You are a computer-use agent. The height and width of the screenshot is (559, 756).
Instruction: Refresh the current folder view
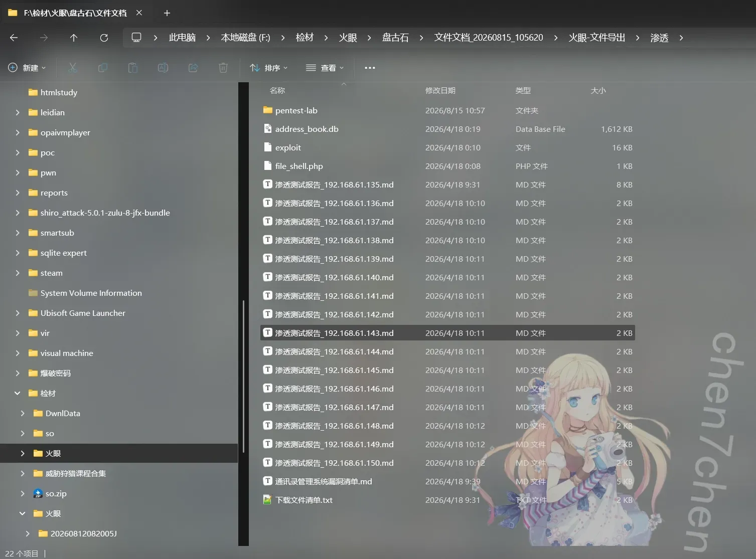(x=104, y=38)
